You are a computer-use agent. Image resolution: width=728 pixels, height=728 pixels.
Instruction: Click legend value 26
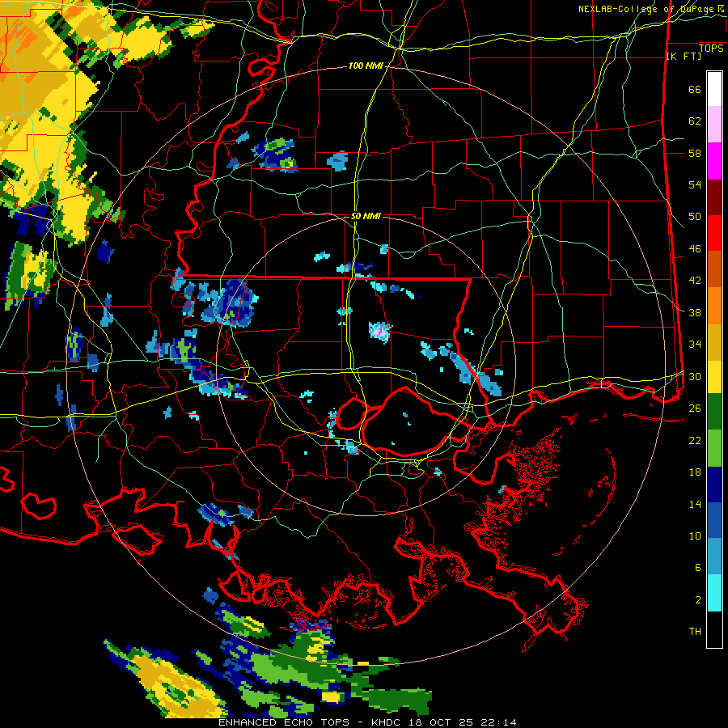(695, 408)
